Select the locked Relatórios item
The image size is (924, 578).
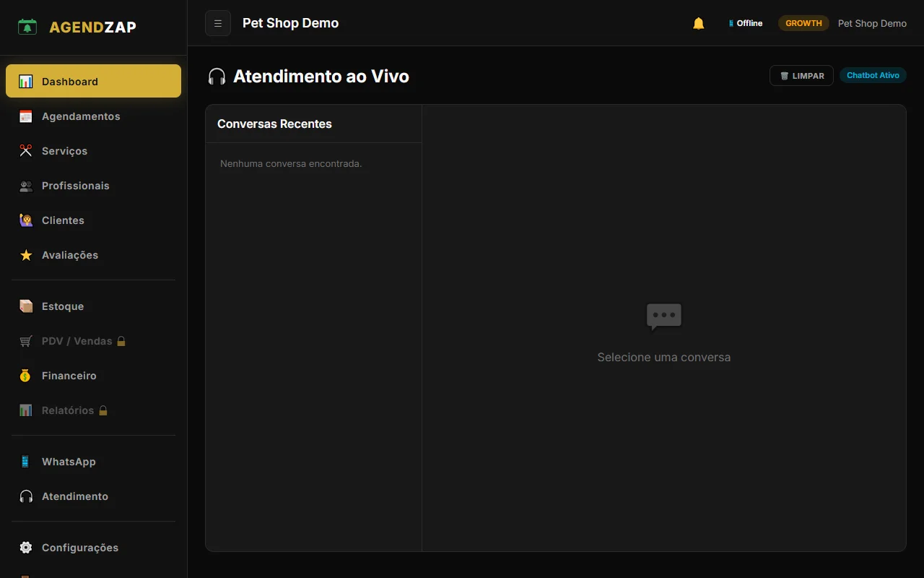68,410
